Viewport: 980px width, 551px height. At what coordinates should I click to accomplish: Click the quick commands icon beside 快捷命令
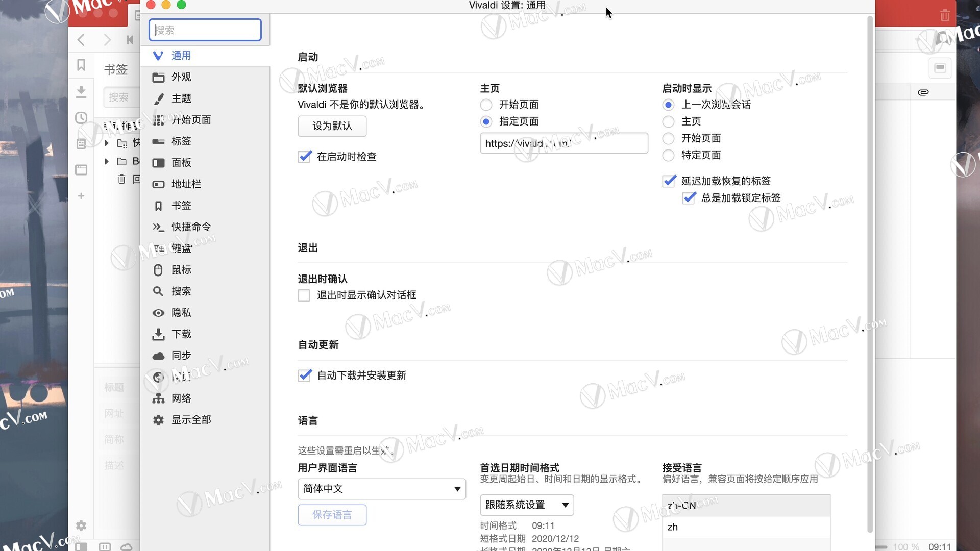pyautogui.click(x=158, y=227)
